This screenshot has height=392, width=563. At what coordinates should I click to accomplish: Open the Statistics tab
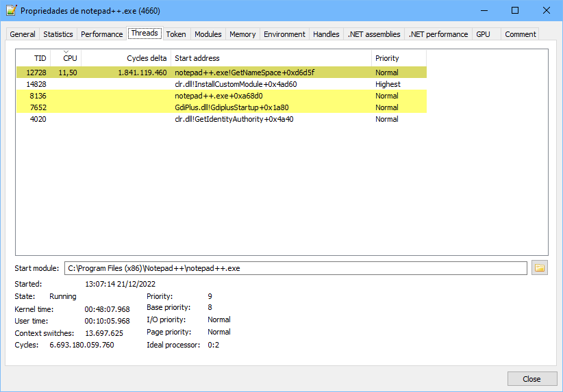[x=58, y=34]
